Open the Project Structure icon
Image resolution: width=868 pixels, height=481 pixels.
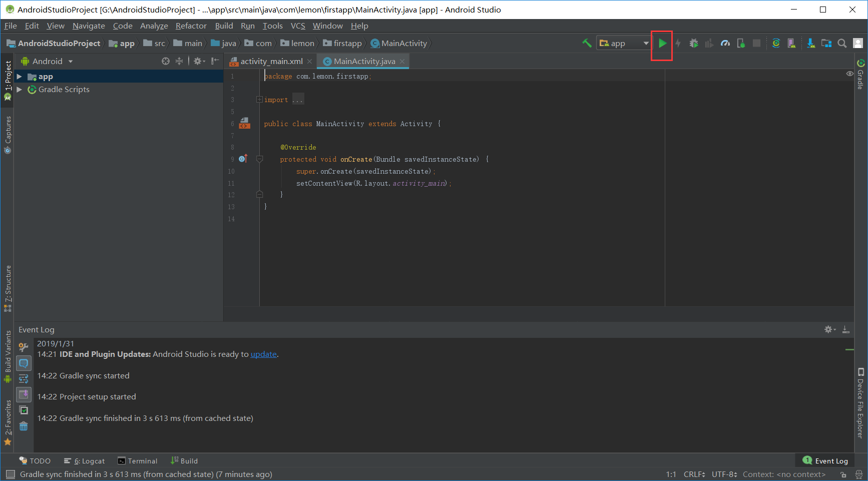(826, 44)
